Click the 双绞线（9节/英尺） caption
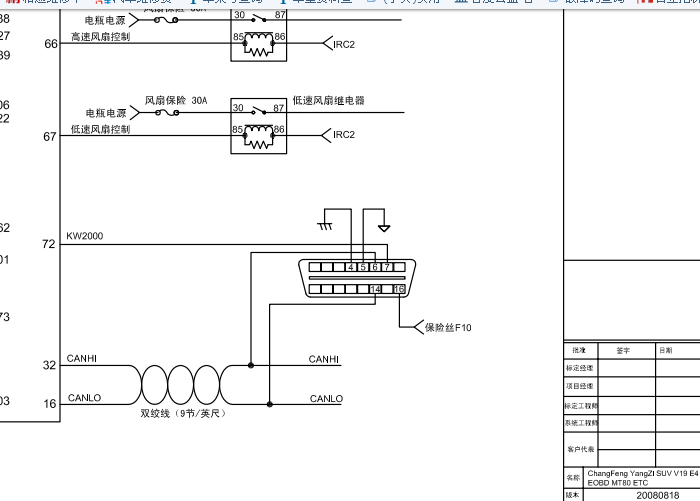Viewport: 700px width, 501px height. 183,413
